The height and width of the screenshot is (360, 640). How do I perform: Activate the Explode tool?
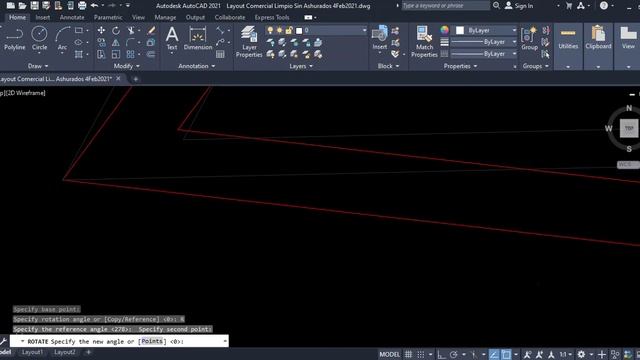pos(151,42)
